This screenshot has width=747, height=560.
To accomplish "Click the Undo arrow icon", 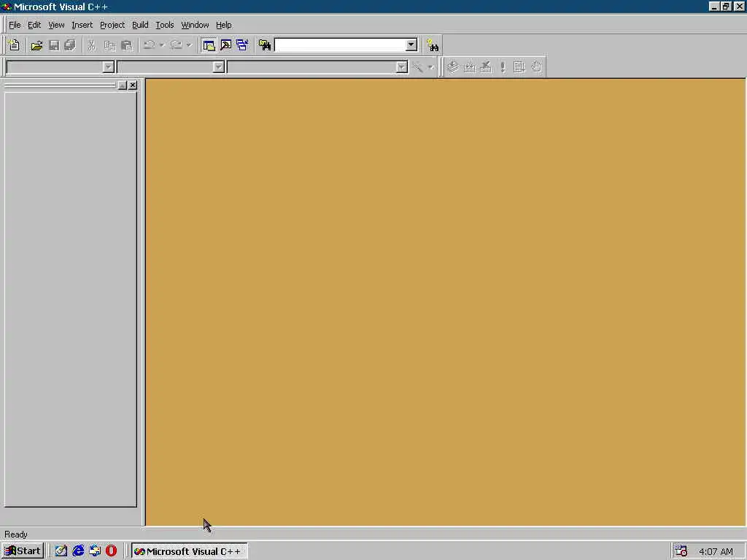I will [149, 45].
